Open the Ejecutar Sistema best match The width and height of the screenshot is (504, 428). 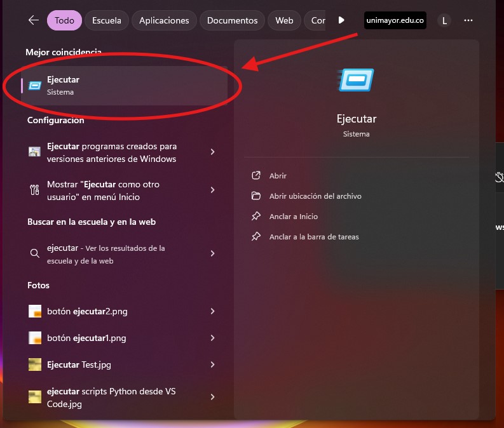point(125,86)
